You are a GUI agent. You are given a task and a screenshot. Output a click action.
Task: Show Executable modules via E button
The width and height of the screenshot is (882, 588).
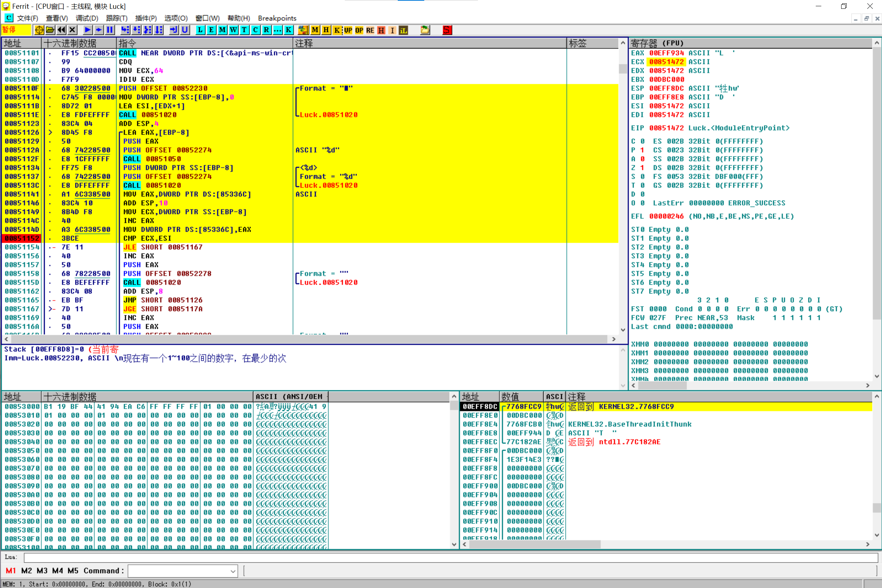pyautogui.click(x=211, y=30)
